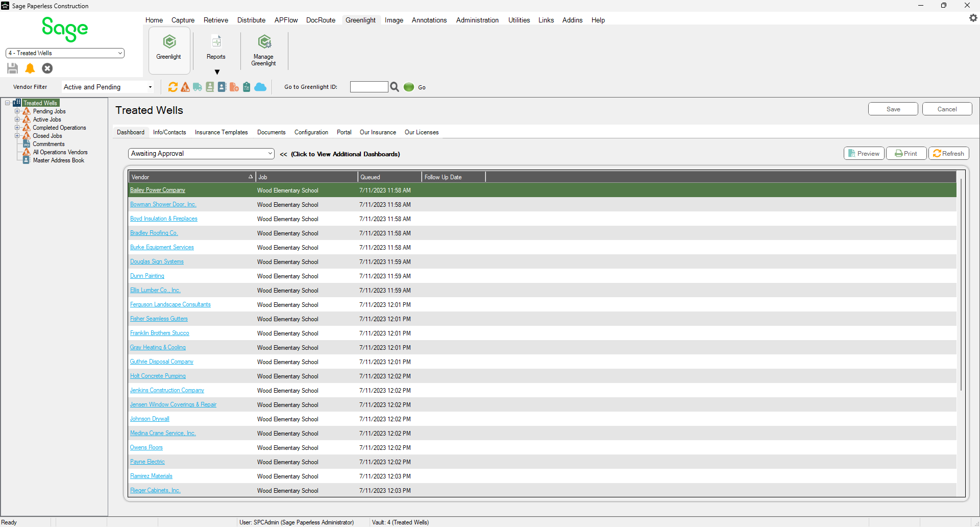Click Go next to the green ball

[422, 87]
